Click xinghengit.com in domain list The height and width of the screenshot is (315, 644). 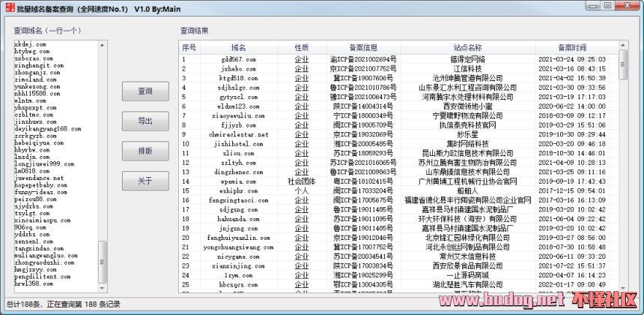click(x=39, y=65)
